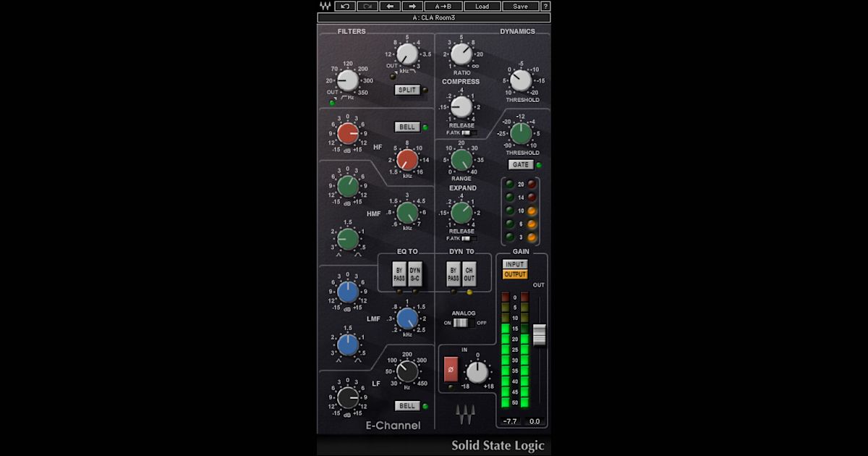The width and height of the screenshot is (868, 456).
Task: Click the compressor RELEASE knob
Action: [x=461, y=107]
